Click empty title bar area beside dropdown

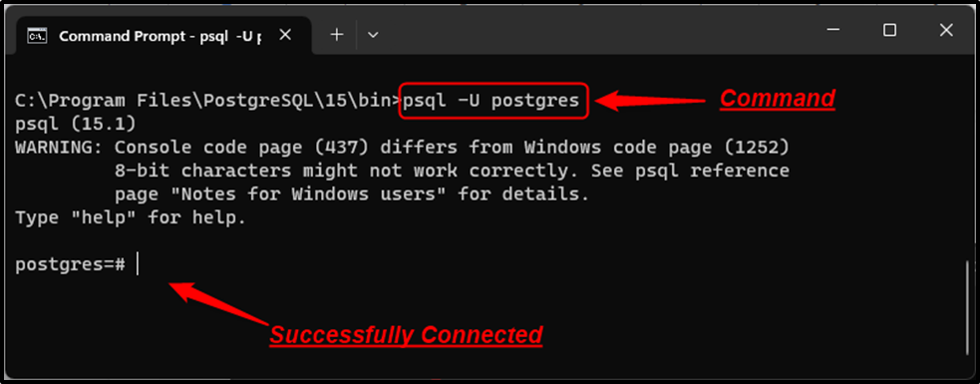[594, 35]
